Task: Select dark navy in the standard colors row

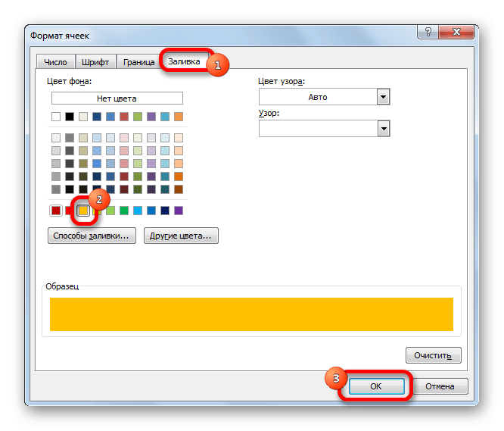Action: tap(165, 211)
